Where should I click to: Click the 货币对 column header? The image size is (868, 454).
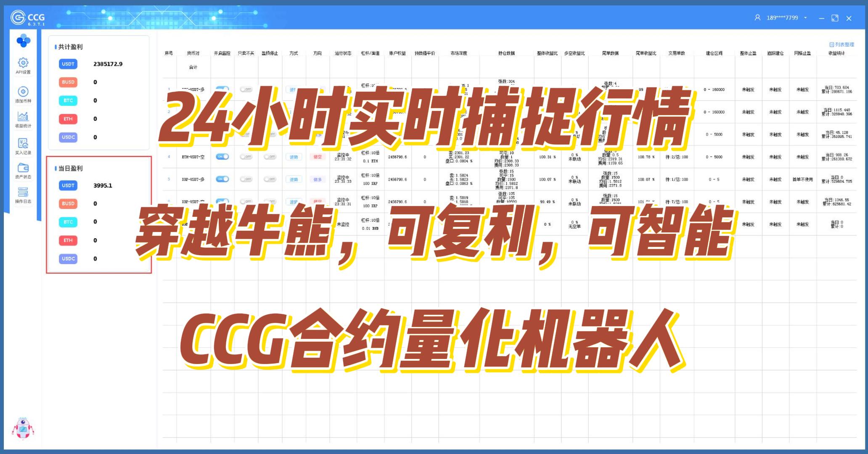pyautogui.click(x=193, y=53)
